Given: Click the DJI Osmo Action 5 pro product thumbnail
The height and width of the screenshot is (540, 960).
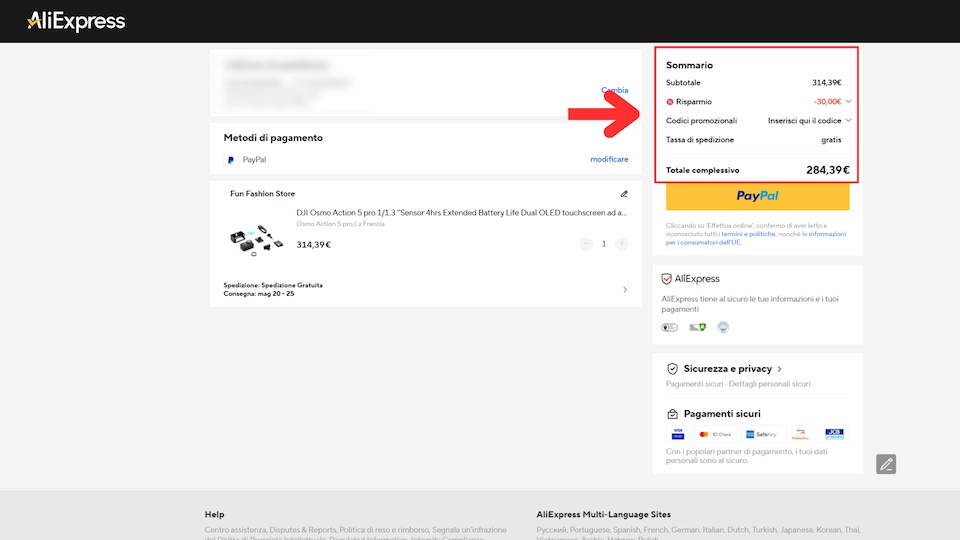Looking at the screenshot, I should click(257, 239).
